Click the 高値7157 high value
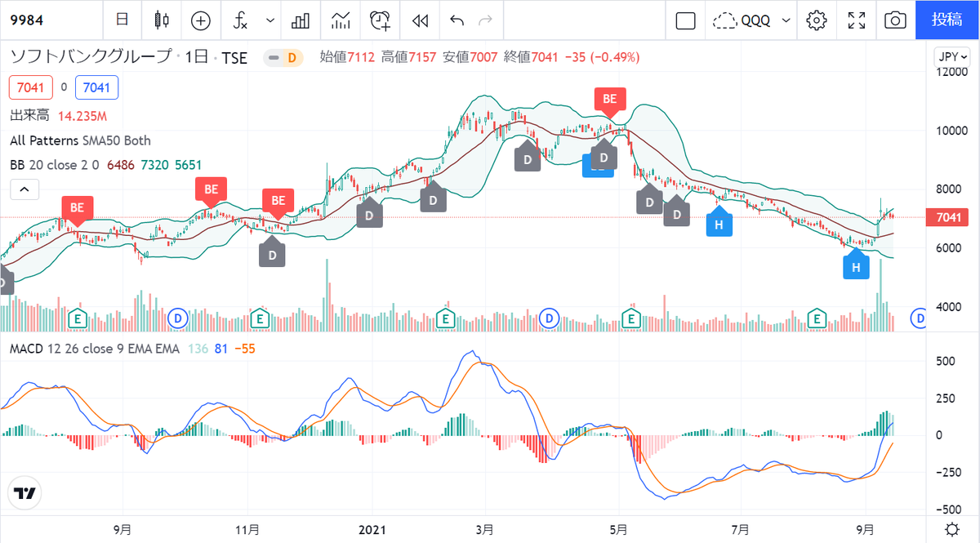Viewport: 980px width, 543px height. point(408,57)
